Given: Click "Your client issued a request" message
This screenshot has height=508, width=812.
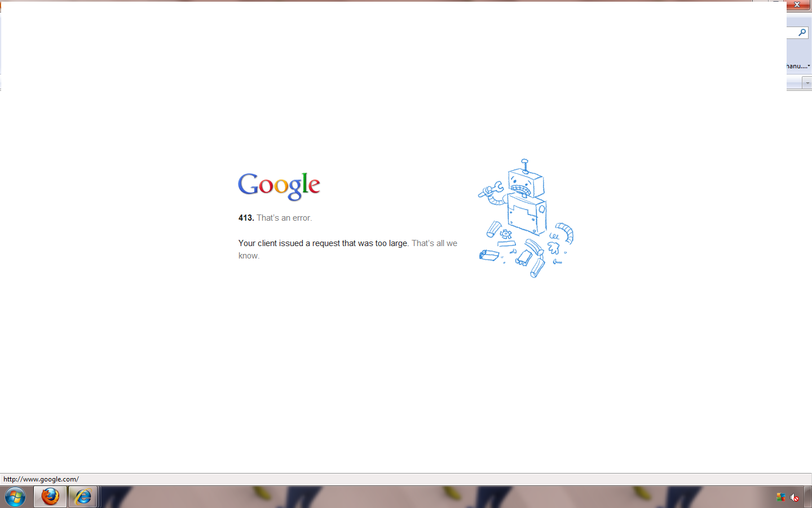Looking at the screenshot, I should coord(324,243).
